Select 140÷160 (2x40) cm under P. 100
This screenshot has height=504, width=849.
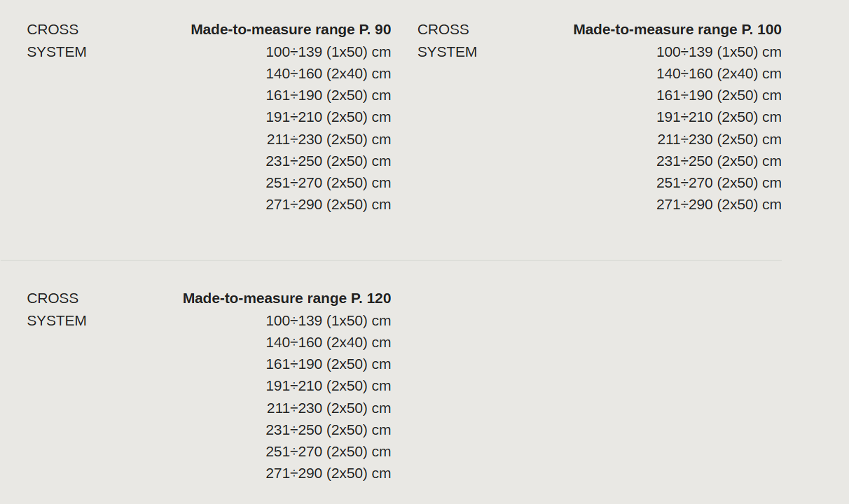719,73
